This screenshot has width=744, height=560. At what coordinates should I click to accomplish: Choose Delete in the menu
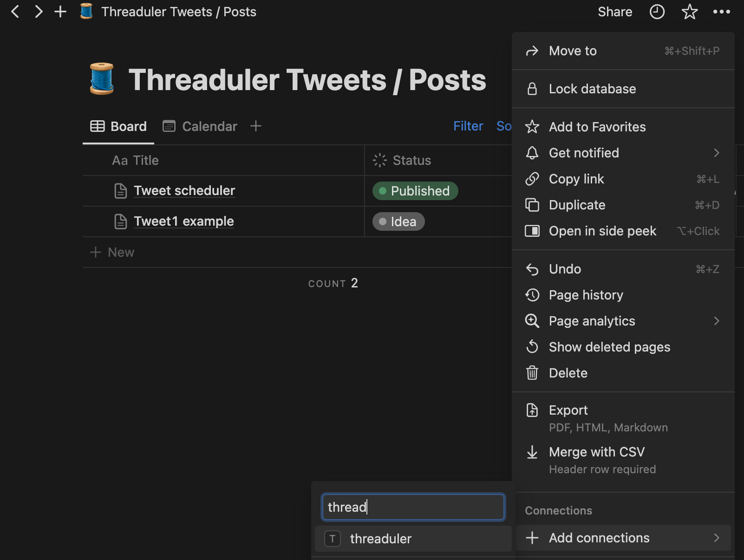tap(623, 373)
